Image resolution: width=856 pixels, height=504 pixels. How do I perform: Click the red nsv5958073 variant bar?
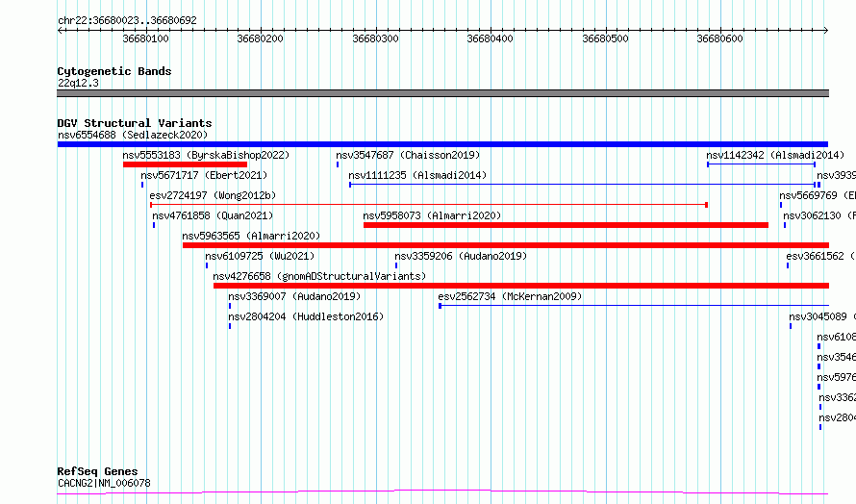click(566, 225)
